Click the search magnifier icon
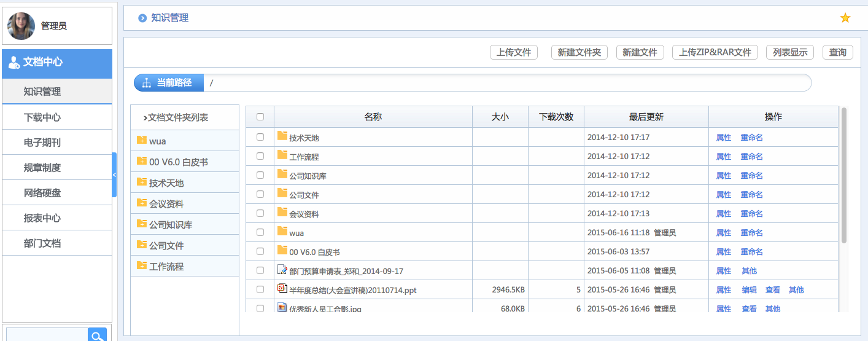Screen dimensions: 868x341 tap(97, 335)
